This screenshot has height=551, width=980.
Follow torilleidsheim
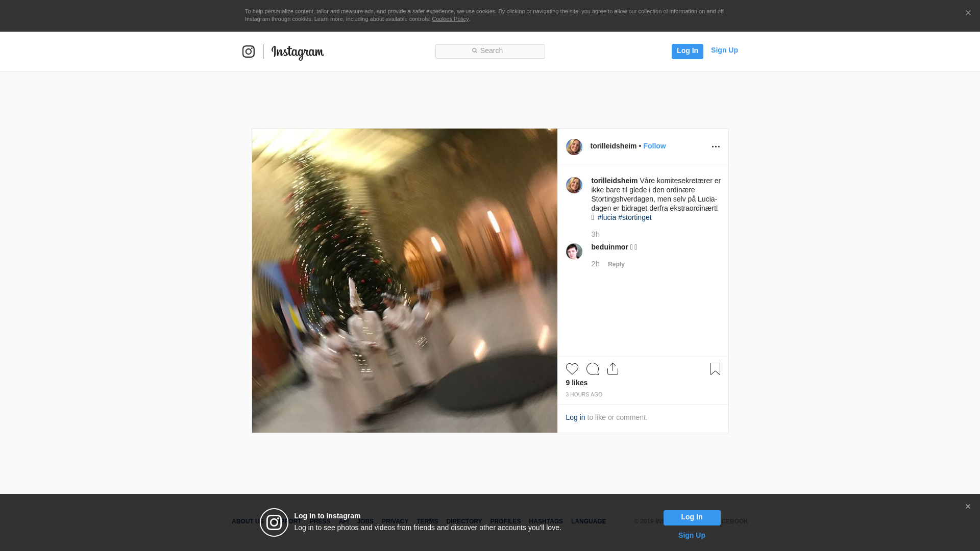point(654,146)
